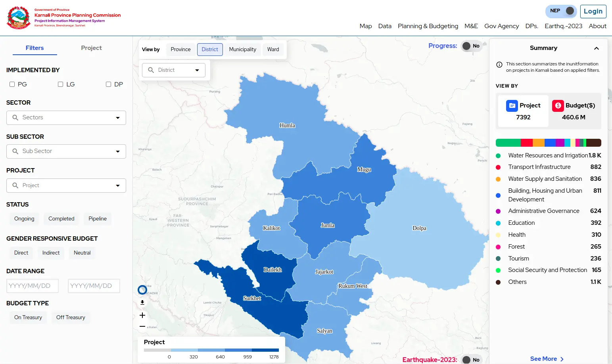This screenshot has height=364, width=612.
Task: Click the summary info icon
Action: coord(499,65)
